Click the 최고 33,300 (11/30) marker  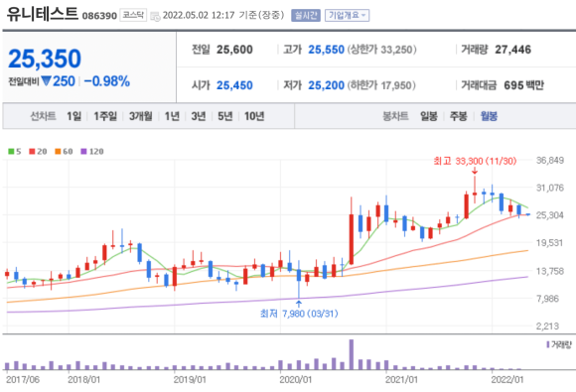[x=475, y=161]
